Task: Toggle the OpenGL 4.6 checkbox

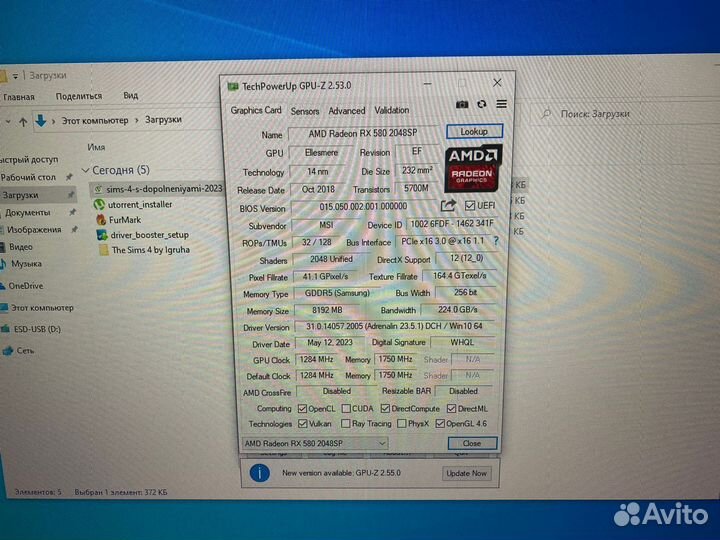Action: point(440,423)
